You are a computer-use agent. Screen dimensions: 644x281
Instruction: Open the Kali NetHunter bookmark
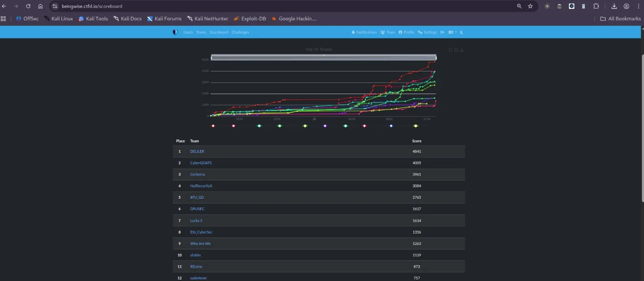207,19
